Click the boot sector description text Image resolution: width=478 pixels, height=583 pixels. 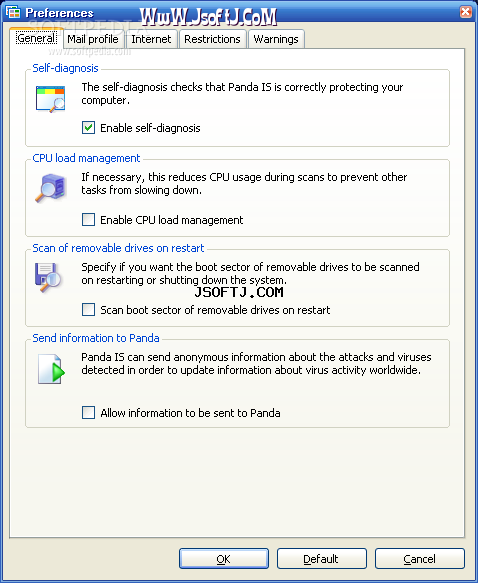[x=251, y=273]
